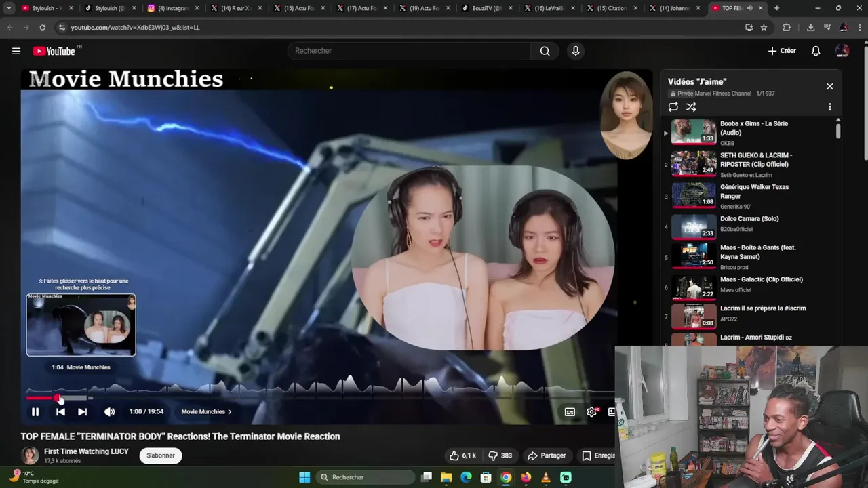Viewport: 868px width, 488px height.
Task: Share the video via Partager
Action: click(x=547, y=455)
